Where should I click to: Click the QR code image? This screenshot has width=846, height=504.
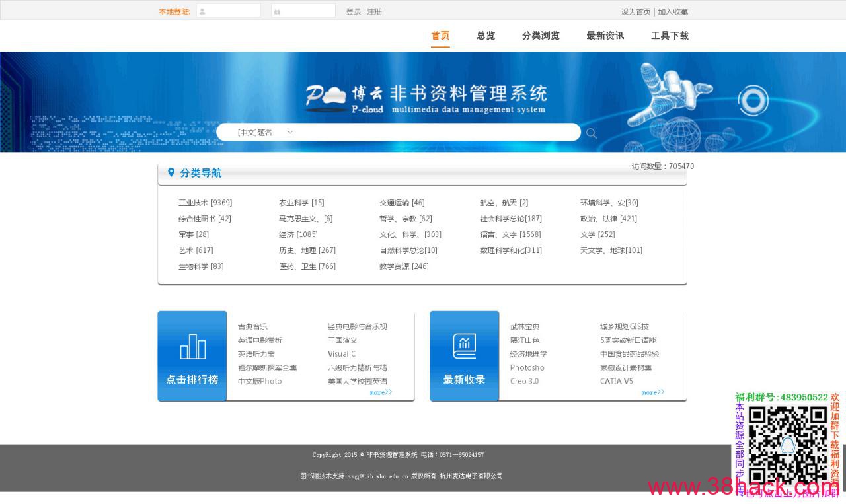787,445
